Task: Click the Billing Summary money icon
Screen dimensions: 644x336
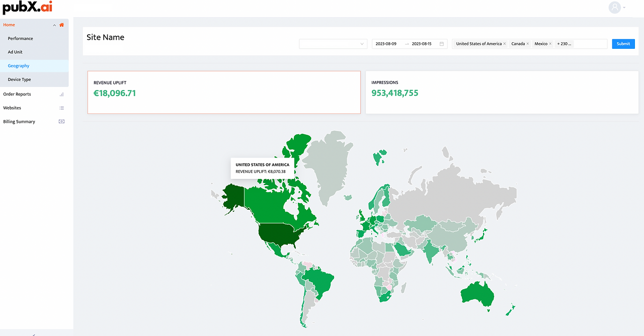Action: click(x=61, y=121)
